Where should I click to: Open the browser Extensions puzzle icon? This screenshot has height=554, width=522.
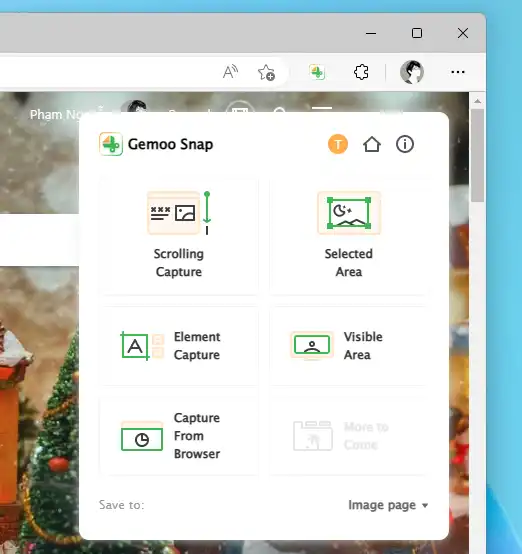pyautogui.click(x=361, y=72)
